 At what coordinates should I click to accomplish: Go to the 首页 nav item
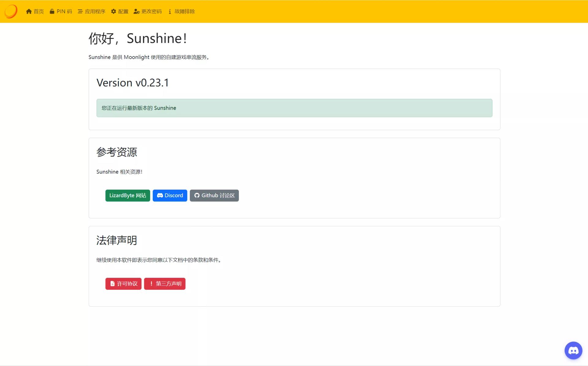point(35,11)
